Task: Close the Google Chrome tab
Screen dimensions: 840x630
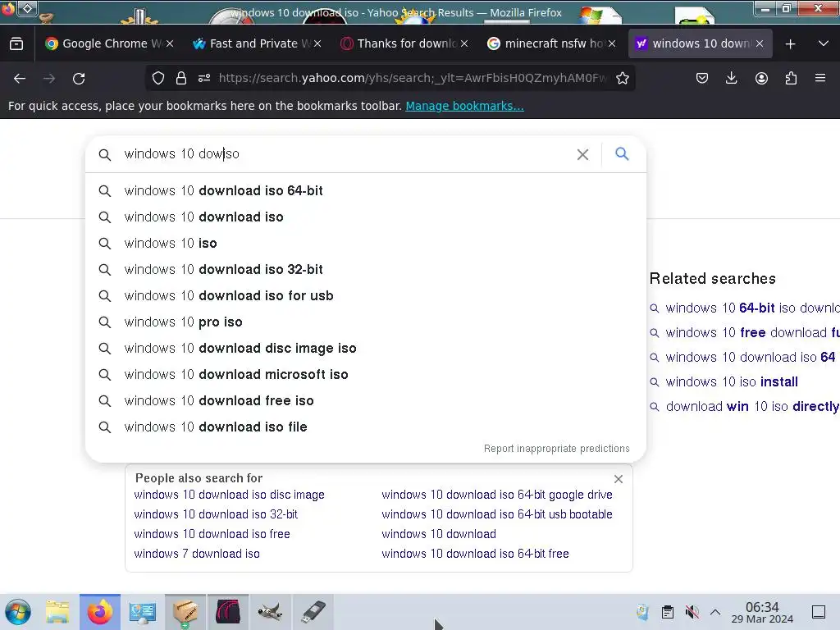Action: click(170, 44)
